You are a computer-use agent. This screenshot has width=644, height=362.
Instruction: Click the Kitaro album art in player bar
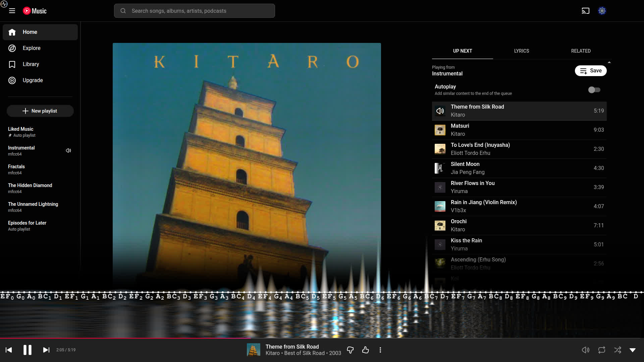pos(254,350)
